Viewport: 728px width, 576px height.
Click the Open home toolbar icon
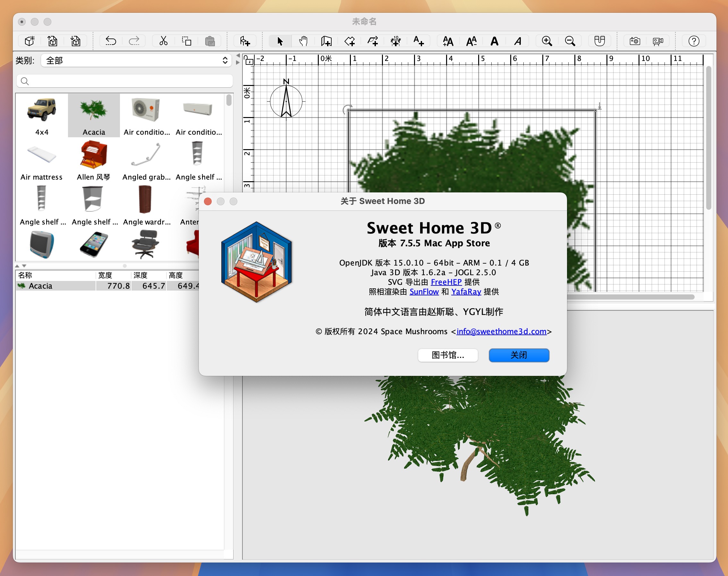pyautogui.click(x=53, y=41)
